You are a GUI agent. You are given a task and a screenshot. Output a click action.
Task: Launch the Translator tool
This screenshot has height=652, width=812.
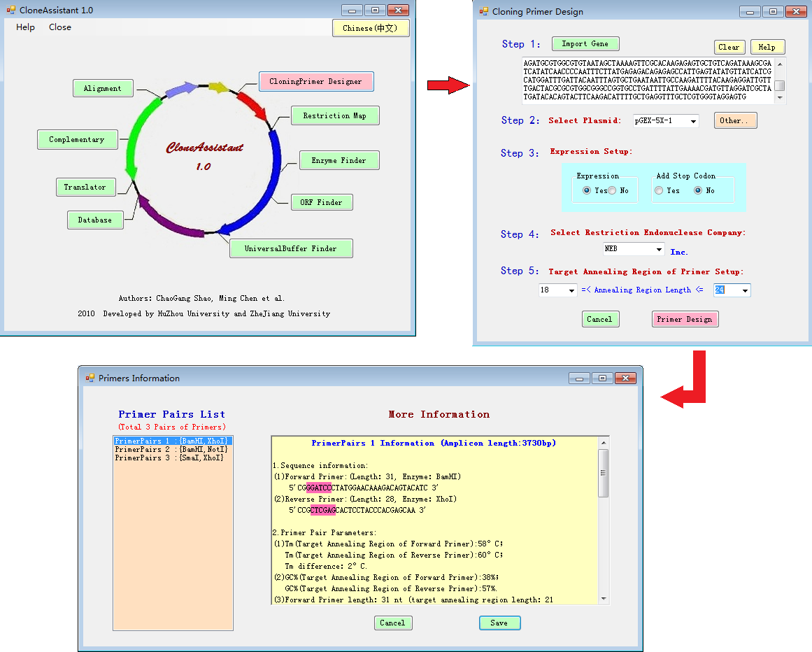pyautogui.click(x=85, y=187)
